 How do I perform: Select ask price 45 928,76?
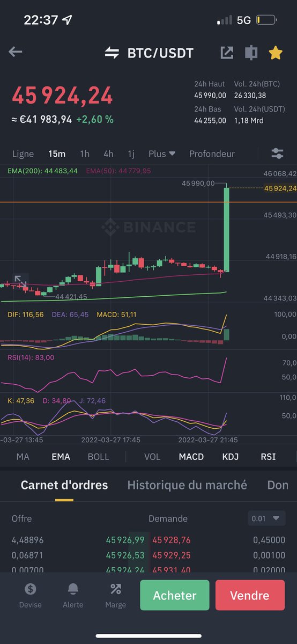pos(172,540)
